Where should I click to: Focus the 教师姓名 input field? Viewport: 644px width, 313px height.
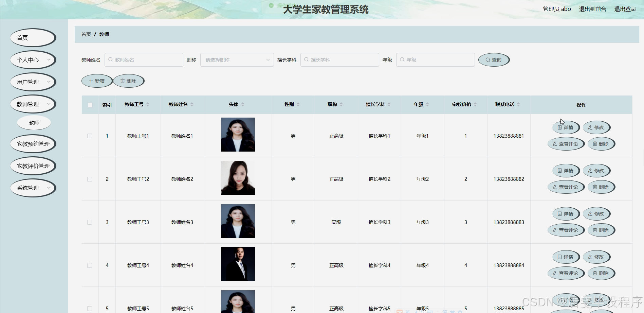pos(144,60)
